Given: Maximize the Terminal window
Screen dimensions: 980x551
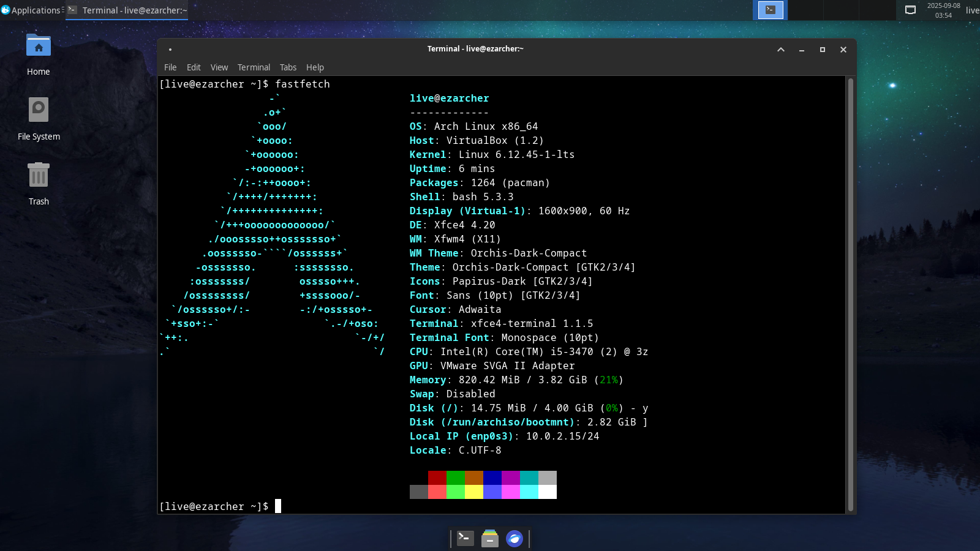Looking at the screenshot, I should (x=823, y=50).
